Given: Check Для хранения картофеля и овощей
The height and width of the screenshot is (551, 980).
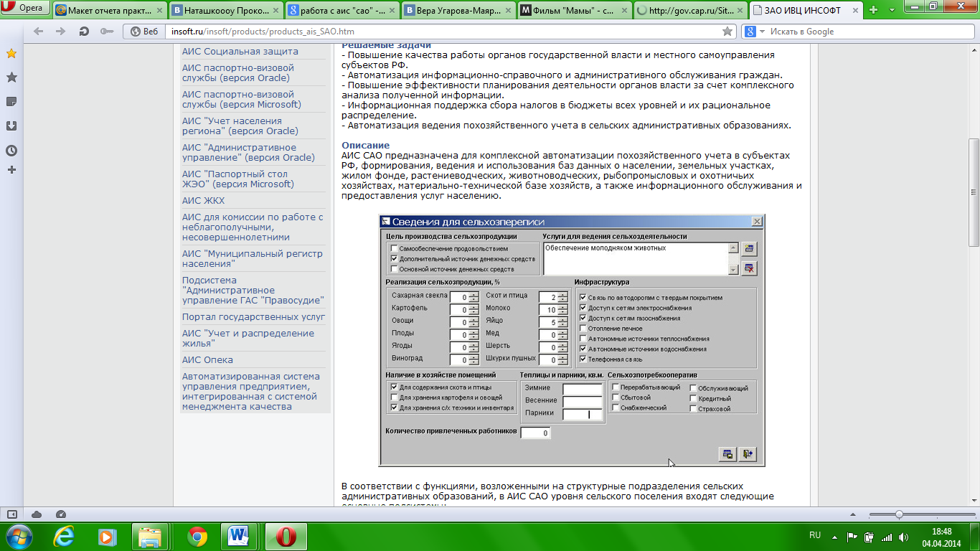Looking at the screenshot, I should point(394,397).
